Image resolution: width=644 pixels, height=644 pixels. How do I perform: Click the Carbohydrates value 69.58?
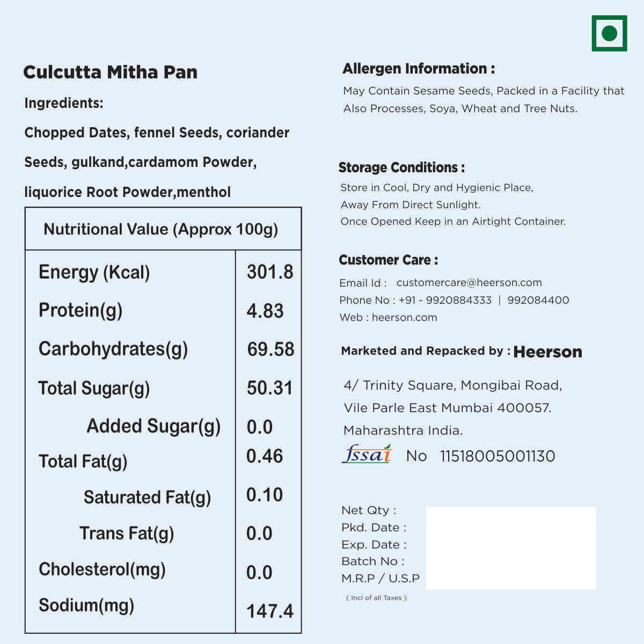(x=270, y=349)
